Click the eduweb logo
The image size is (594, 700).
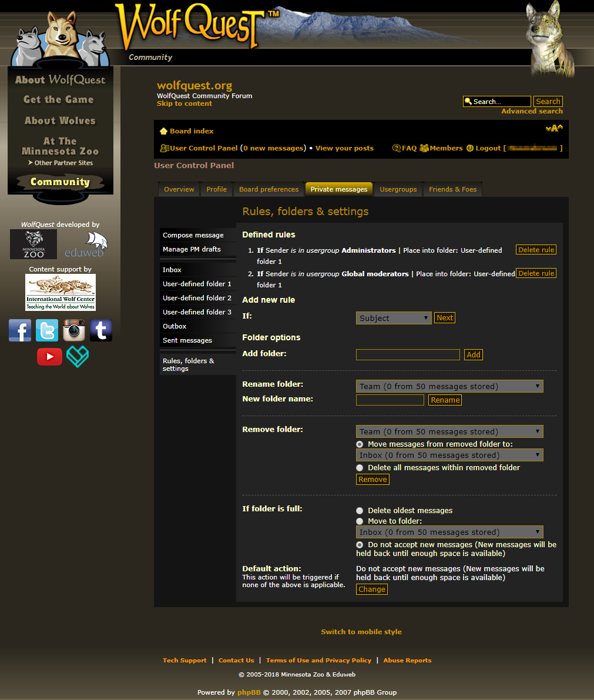86,245
